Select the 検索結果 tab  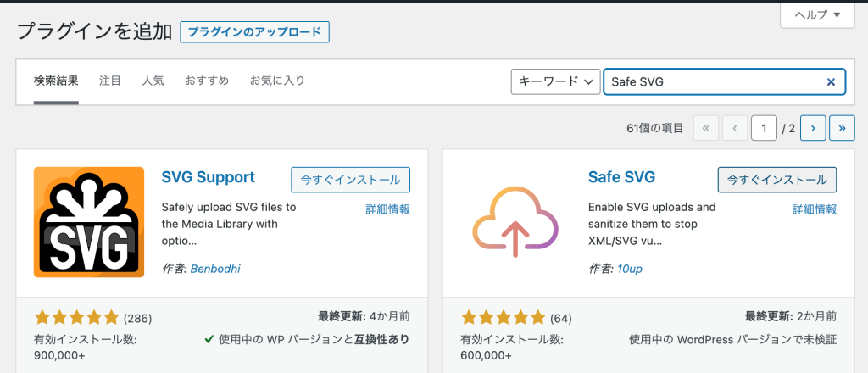pyautogui.click(x=56, y=81)
